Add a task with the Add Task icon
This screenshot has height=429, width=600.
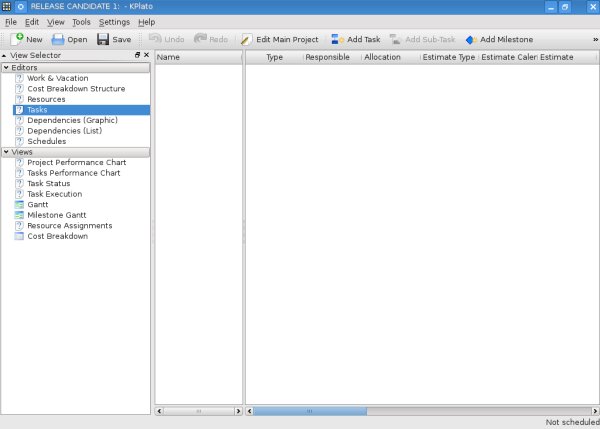pos(338,39)
